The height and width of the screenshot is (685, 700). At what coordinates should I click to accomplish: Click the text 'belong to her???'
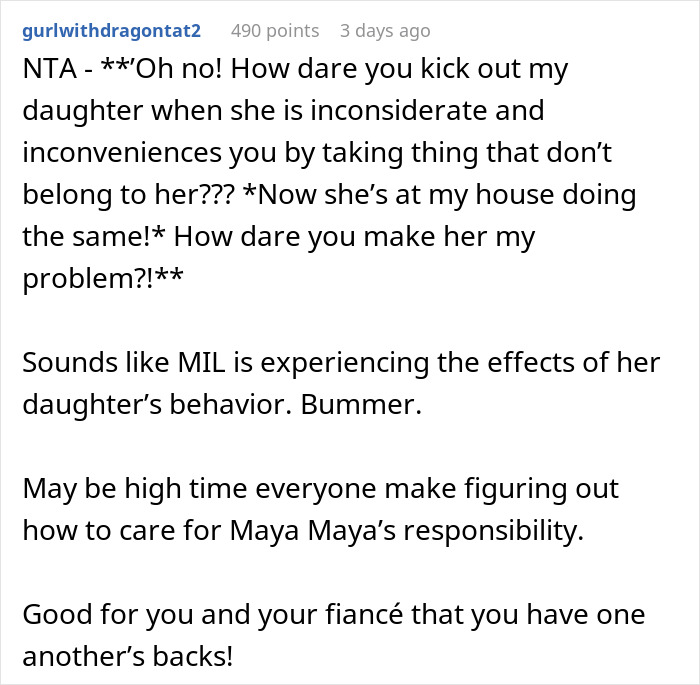coord(129,195)
